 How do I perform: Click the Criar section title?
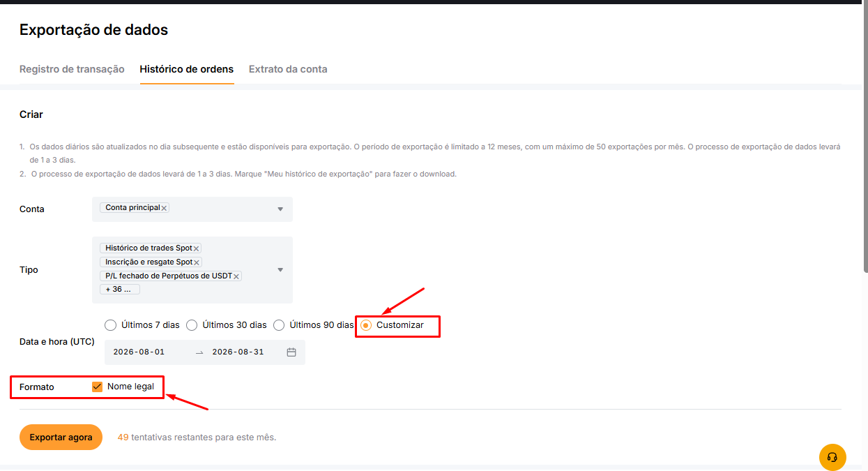click(31, 114)
